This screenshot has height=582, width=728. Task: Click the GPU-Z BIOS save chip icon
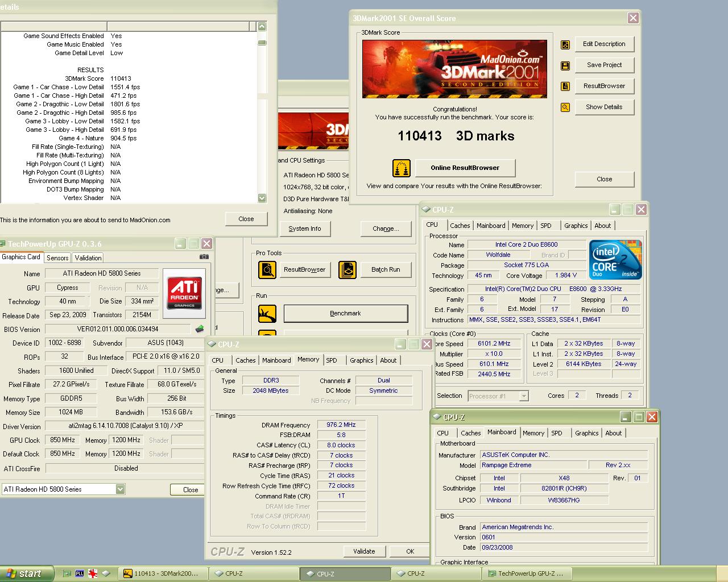point(200,329)
